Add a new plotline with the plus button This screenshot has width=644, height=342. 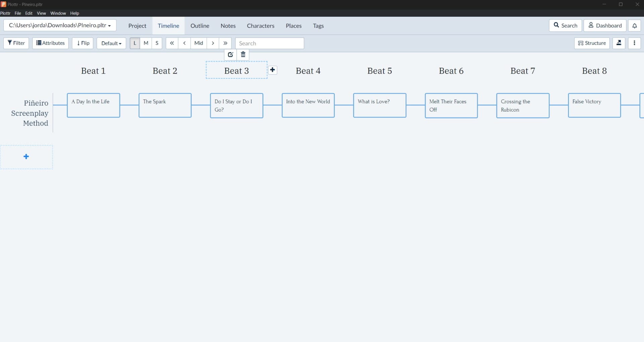coord(26,156)
